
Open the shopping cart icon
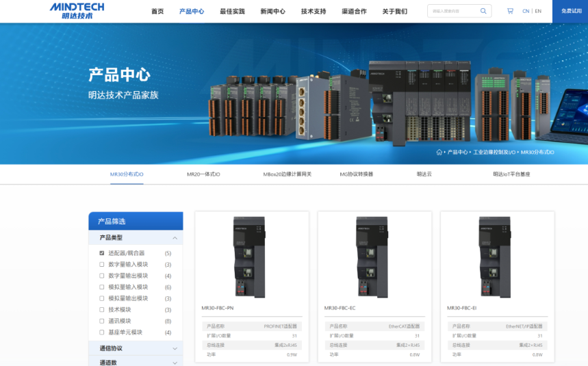510,11
